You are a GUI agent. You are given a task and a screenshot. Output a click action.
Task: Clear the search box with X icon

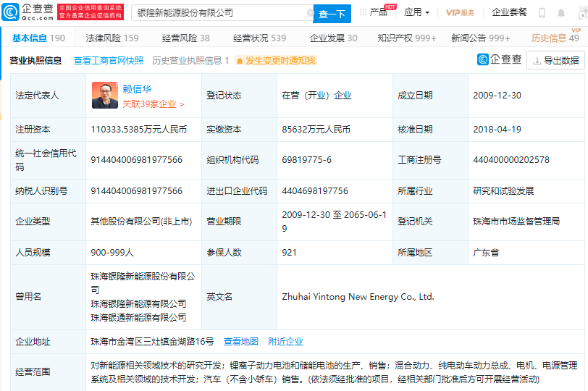pos(310,13)
